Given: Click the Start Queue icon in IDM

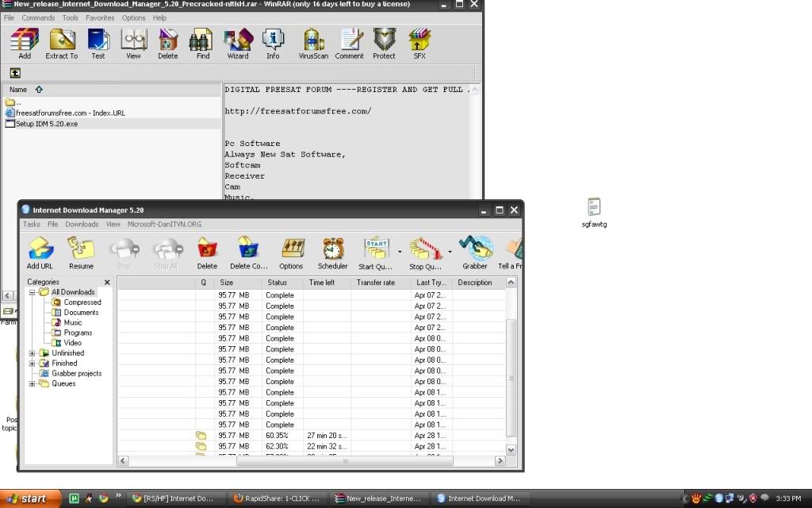Looking at the screenshot, I should pos(375,253).
